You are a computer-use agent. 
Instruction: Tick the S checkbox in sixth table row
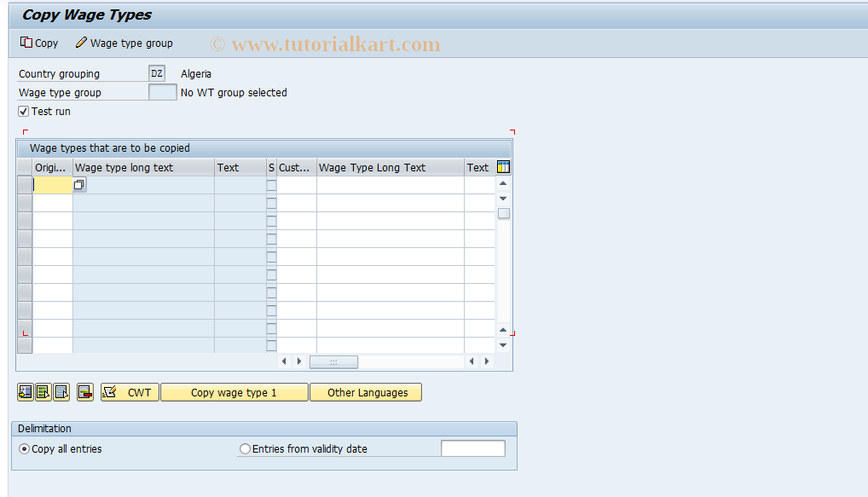click(271, 275)
